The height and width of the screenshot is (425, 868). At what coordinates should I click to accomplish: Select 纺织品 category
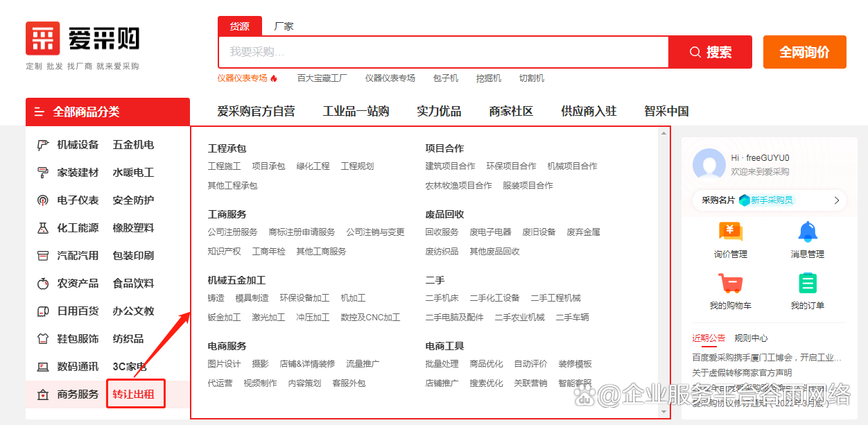coord(128,339)
